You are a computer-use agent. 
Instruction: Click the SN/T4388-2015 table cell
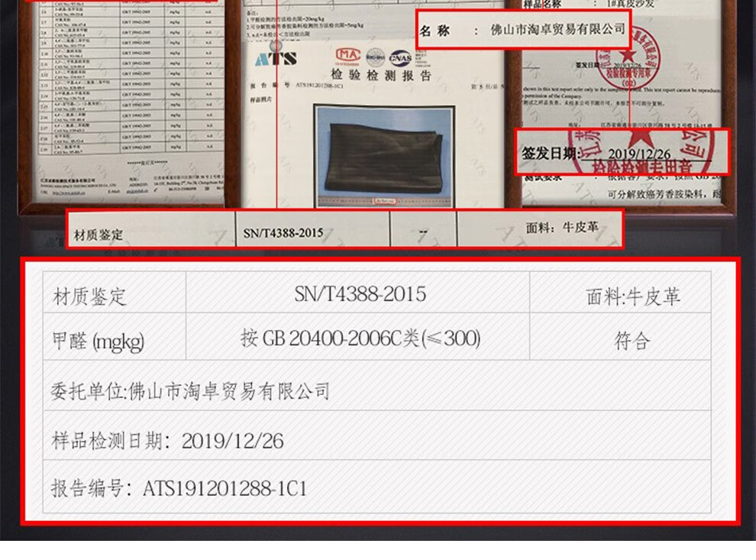point(357,293)
